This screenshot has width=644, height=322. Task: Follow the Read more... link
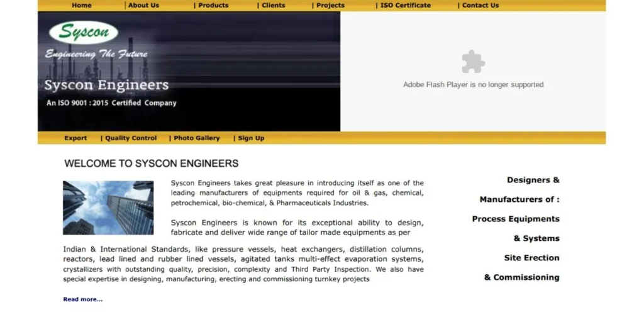pyautogui.click(x=82, y=299)
